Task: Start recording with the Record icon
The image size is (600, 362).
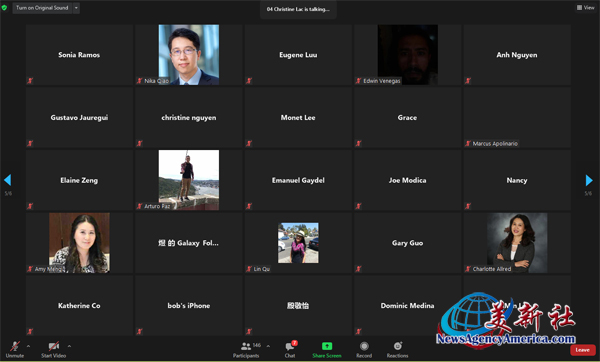Action: click(364, 346)
